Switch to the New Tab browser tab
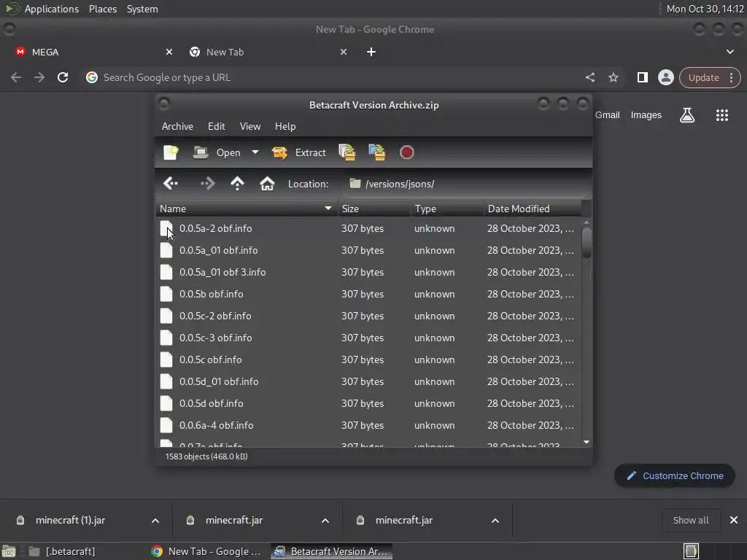The image size is (747, 560). click(x=267, y=52)
